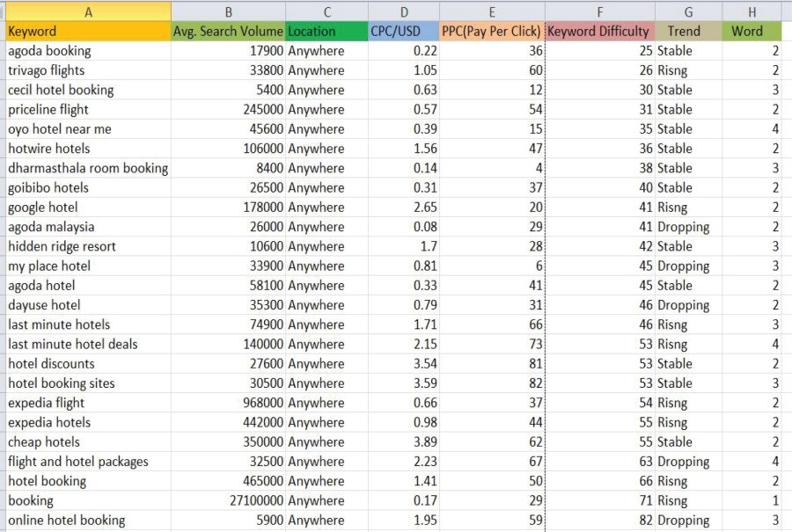Screen dimensions: 792x532
Task: Click search volume 968000 cell
Action: 228,403
